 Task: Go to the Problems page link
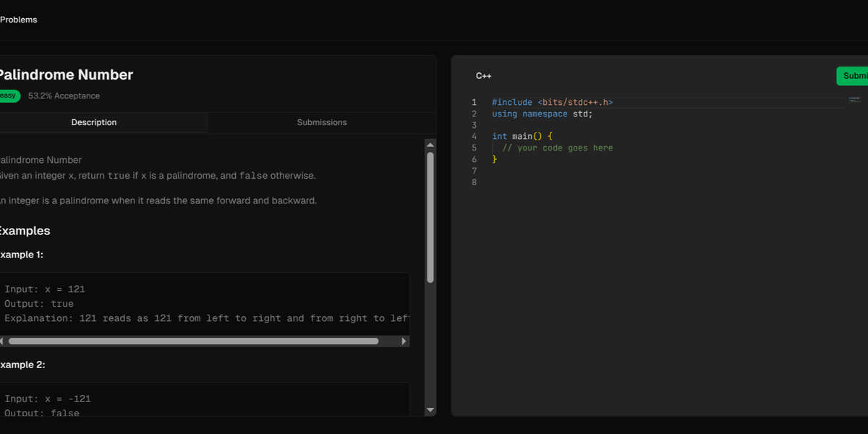19,20
